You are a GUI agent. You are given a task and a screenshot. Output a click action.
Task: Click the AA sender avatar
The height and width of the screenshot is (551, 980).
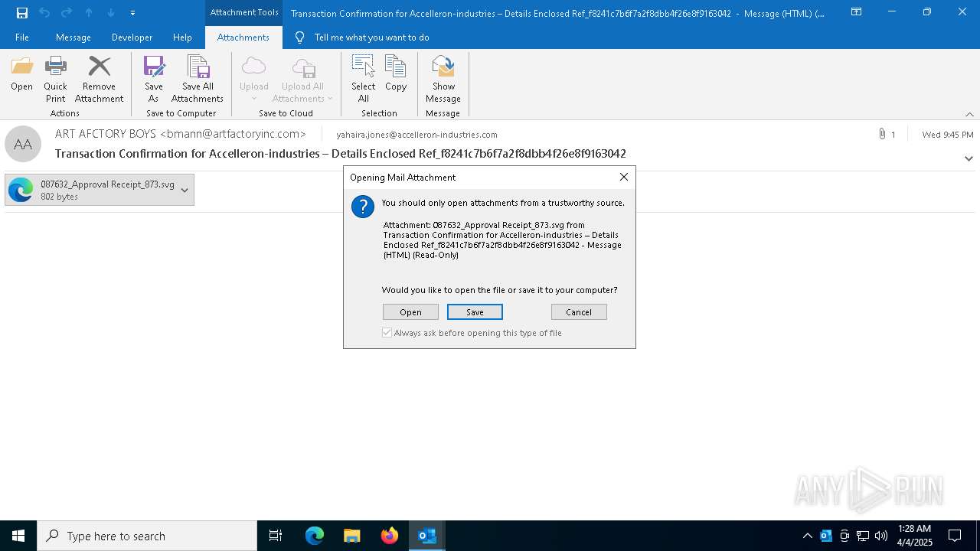point(23,144)
